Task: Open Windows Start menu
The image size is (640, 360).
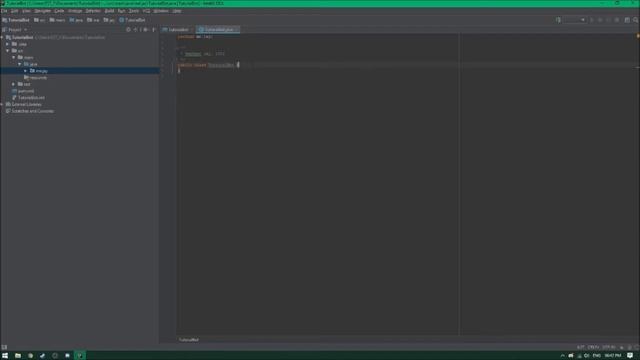Action: (5, 356)
